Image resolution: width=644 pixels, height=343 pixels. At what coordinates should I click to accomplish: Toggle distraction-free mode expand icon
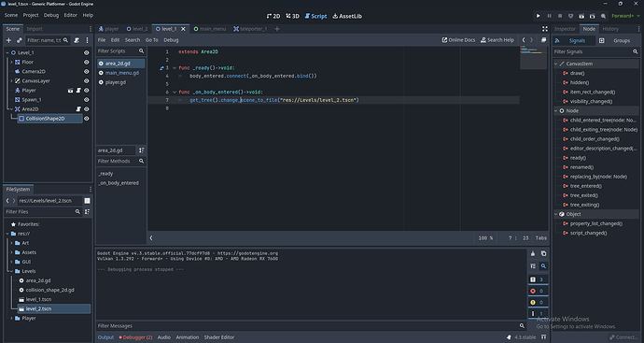tap(545, 29)
